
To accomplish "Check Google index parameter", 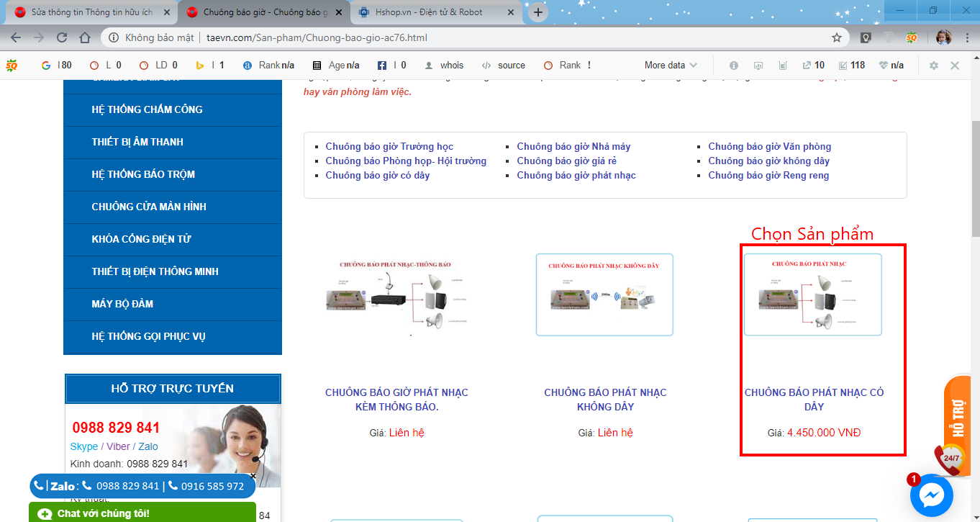I will click(57, 65).
